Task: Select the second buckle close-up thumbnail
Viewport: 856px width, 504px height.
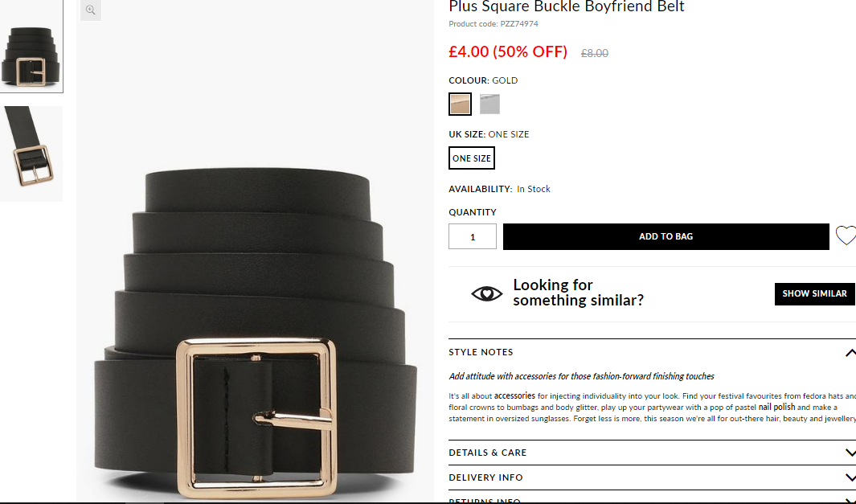Action: (x=31, y=154)
